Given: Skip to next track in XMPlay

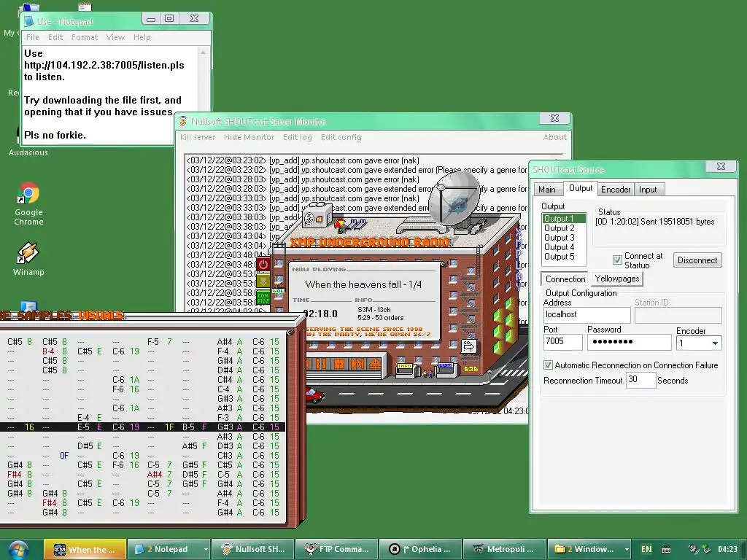Looking at the screenshot, I should click(357, 365).
